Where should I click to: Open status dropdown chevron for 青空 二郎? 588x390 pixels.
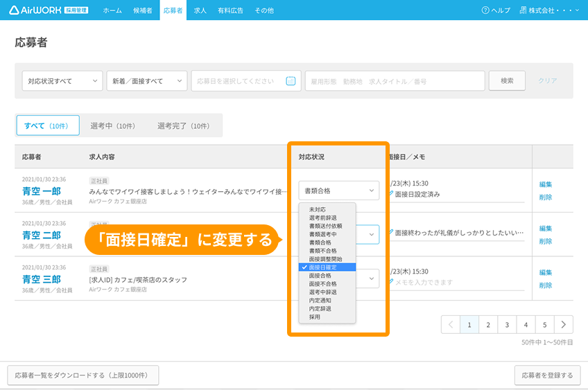click(x=371, y=235)
